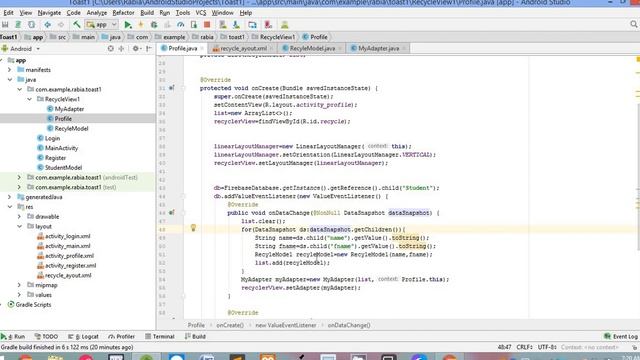Click override gutter icon beside onDataChange line
640x360 pixels.
[172, 212]
